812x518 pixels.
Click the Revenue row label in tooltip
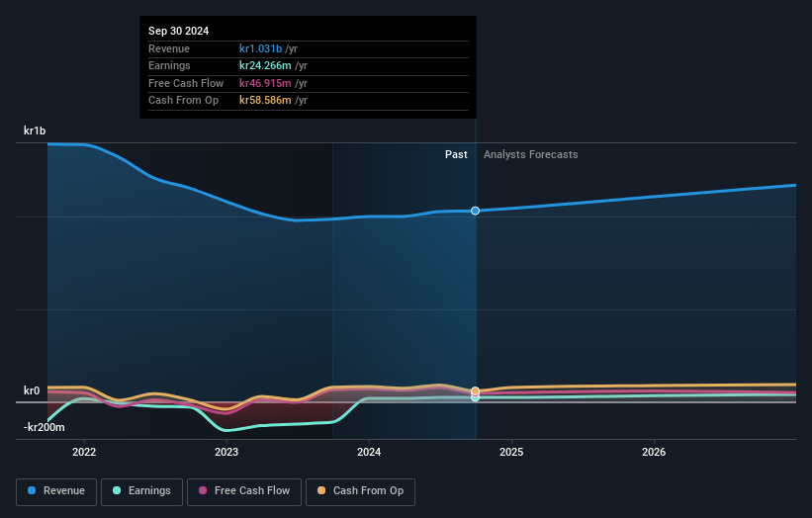pos(169,48)
